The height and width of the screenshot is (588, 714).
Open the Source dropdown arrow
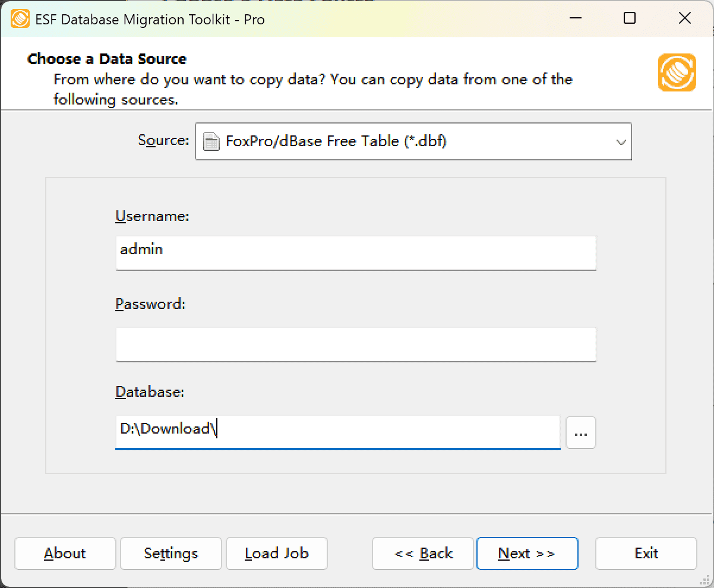tap(621, 141)
